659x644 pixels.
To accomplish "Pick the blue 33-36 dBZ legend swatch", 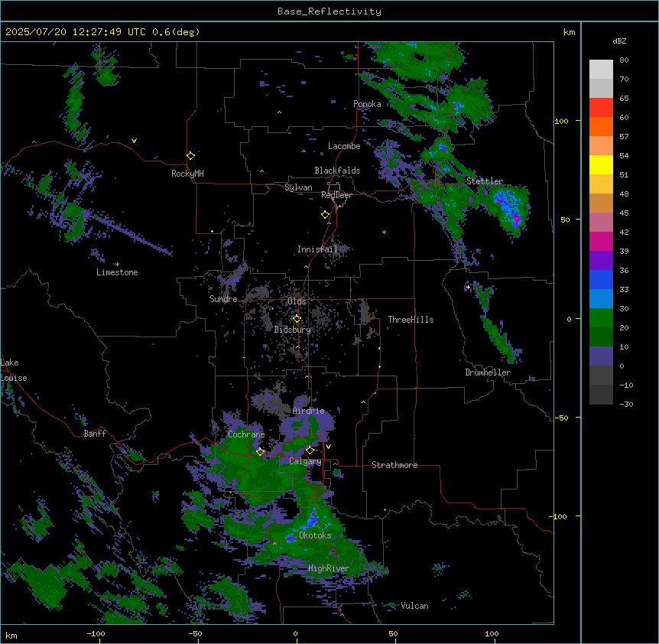I will pyautogui.click(x=601, y=279).
